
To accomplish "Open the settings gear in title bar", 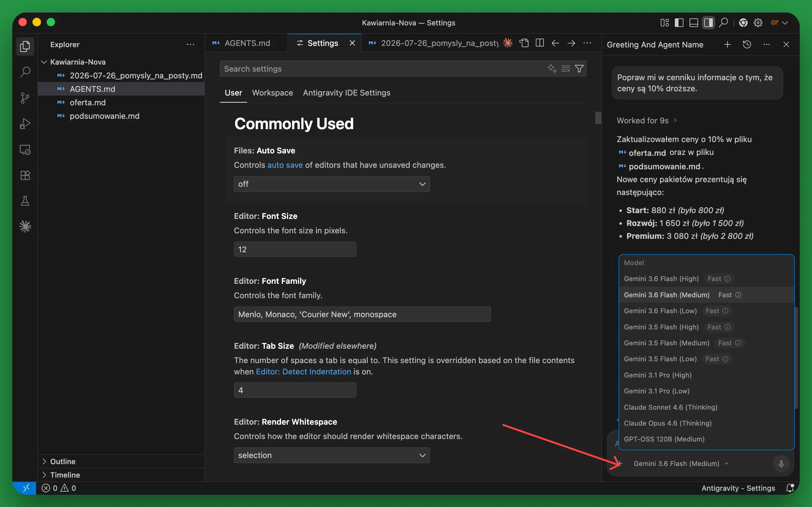I will point(758,22).
